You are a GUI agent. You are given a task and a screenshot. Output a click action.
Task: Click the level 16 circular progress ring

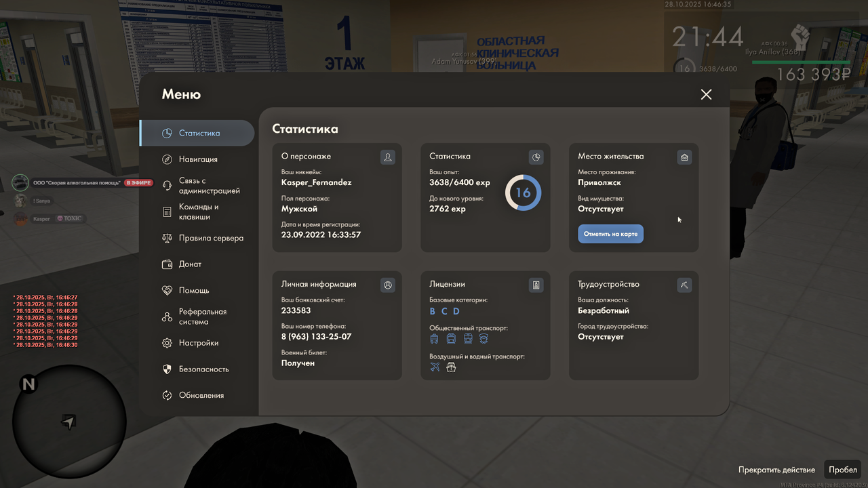pyautogui.click(x=524, y=192)
